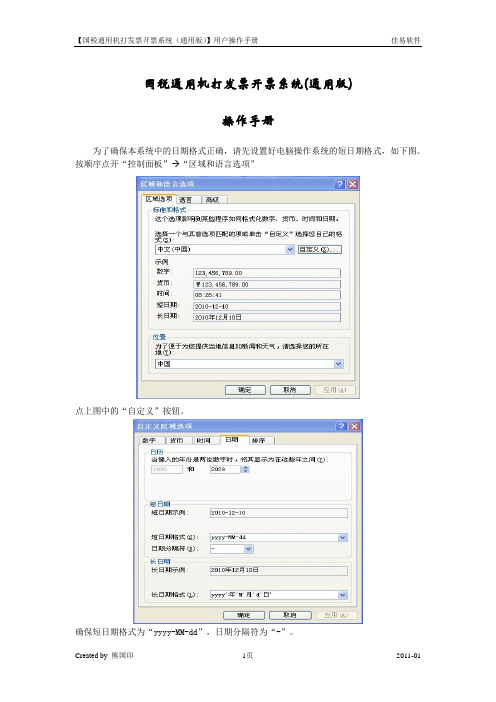Click 确定 in the 区域和语言选项 dialog
The height and width of the screenshot is (702, 496).
click(x=245, y=390)
